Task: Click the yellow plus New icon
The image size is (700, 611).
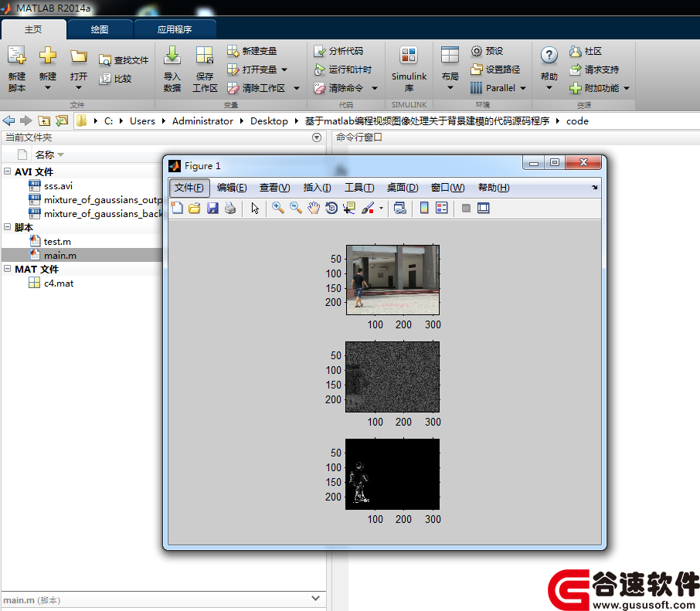Action: 47,56
